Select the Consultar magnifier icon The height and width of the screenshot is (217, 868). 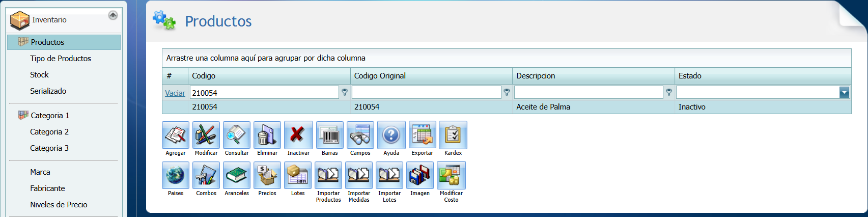tap(237, 135)
